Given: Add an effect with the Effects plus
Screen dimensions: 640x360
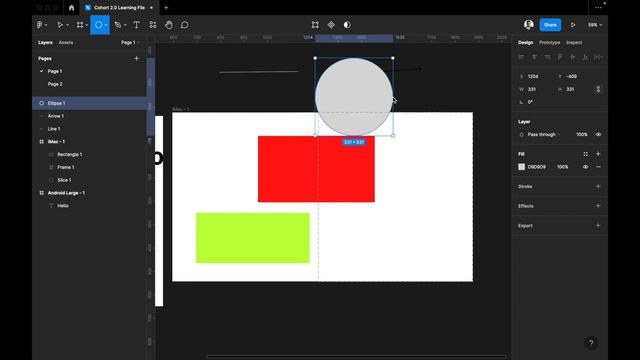Looking at the screenshot, I should pos(598,206).
